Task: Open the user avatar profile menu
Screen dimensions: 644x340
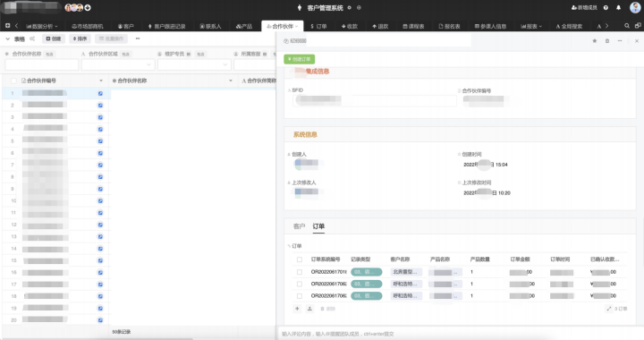Action: tap(635, 7)
